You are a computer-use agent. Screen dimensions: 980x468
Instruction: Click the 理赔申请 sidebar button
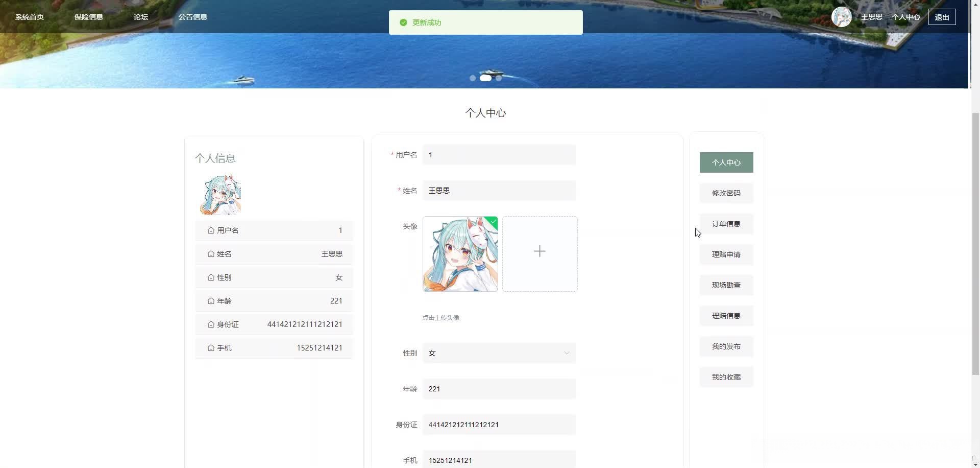[726, 254]
